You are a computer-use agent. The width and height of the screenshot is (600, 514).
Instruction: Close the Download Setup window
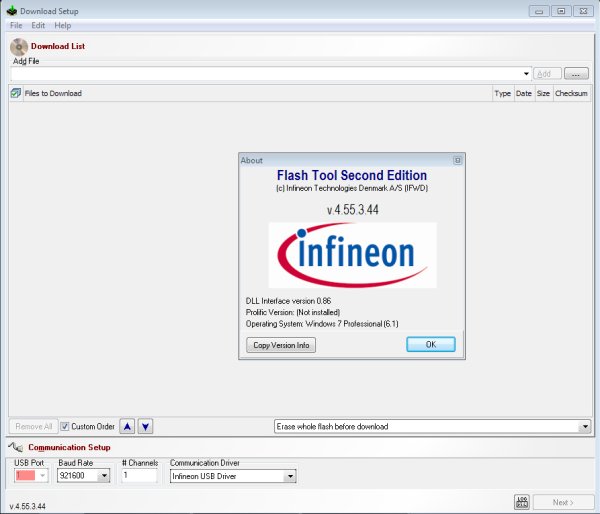(583, 11)
